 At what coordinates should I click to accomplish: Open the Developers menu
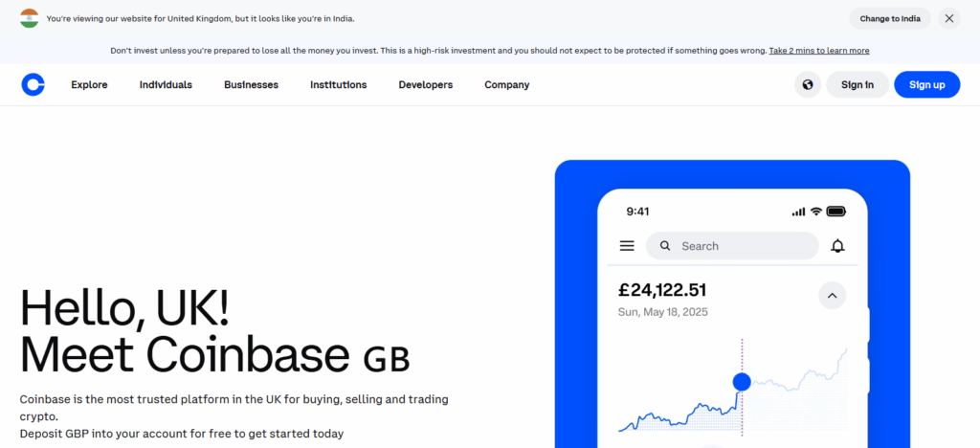(426, 85)
